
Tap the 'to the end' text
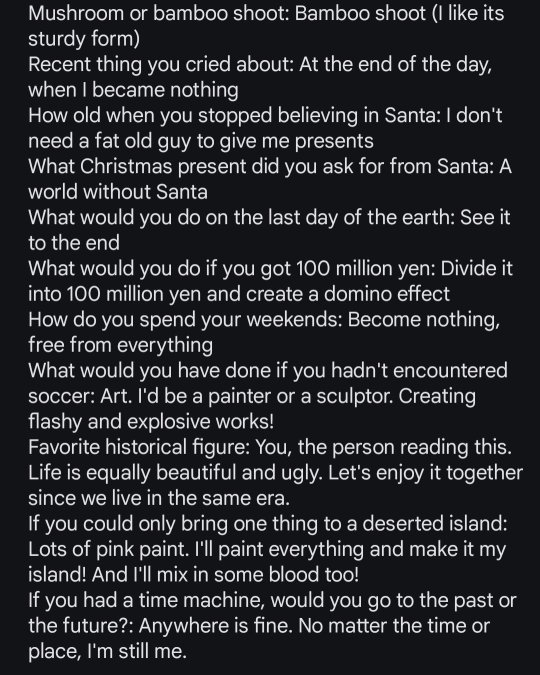point(74,243)
